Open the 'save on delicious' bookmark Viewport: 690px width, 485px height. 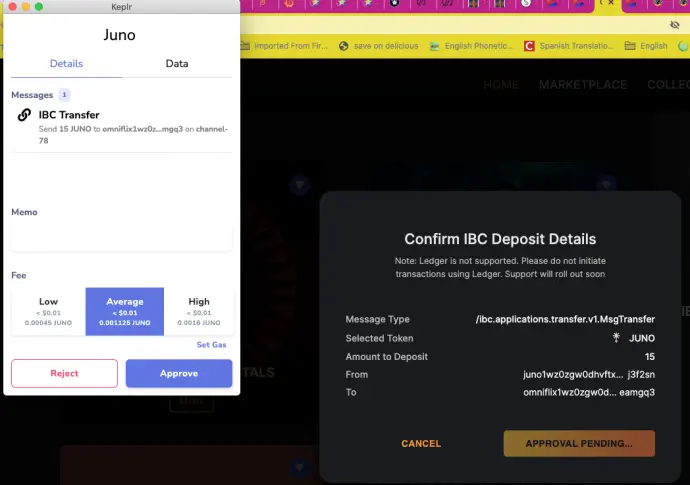(379, 46)
